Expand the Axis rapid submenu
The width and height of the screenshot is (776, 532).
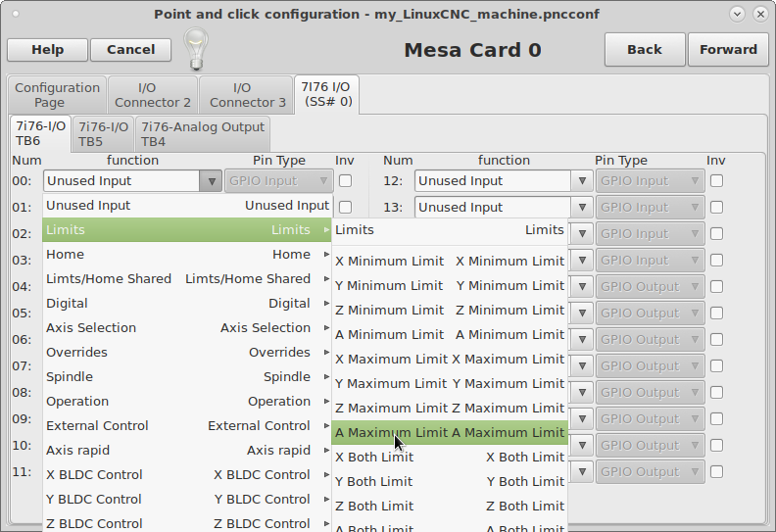pos(187,451)
